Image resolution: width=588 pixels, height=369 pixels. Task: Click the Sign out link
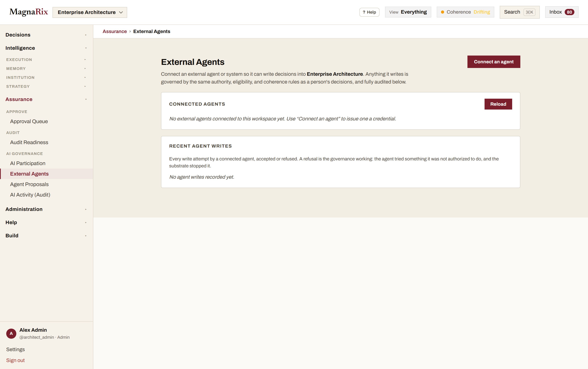[15, 360]
